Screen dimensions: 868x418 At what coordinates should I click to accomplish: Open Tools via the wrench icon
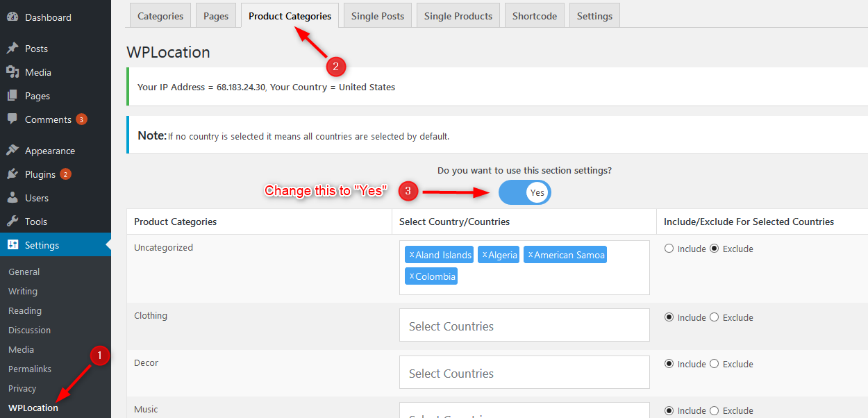(12, 221)
